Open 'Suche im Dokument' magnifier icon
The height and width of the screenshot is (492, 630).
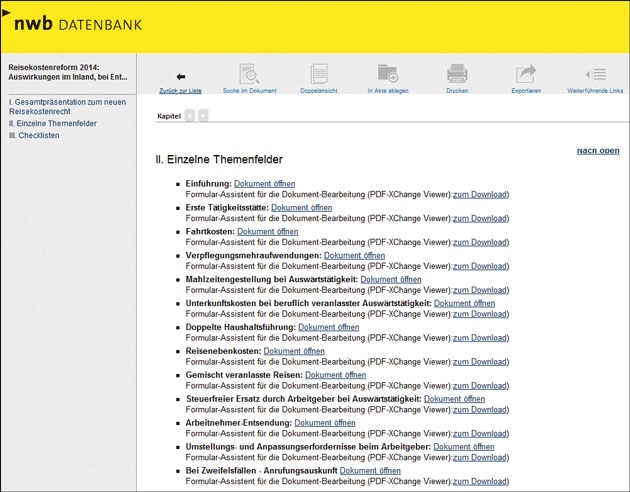(249, 75)
